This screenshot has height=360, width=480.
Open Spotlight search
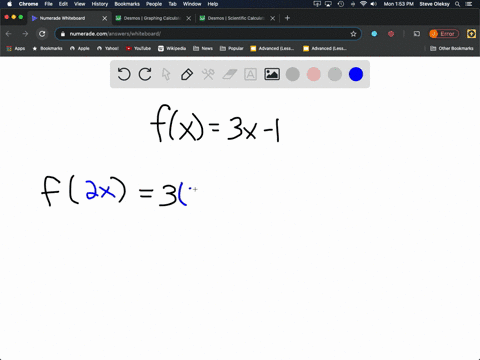point(458,4)
